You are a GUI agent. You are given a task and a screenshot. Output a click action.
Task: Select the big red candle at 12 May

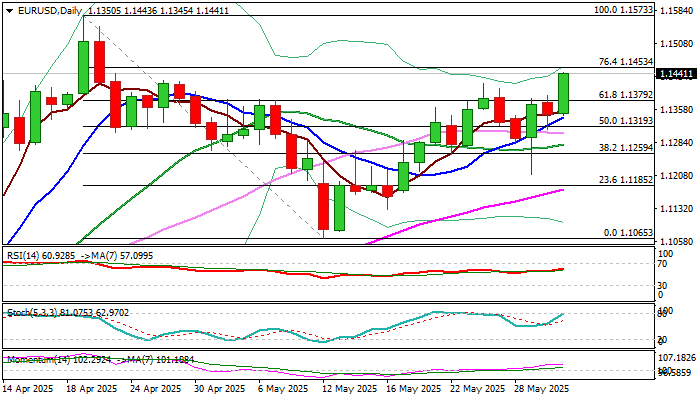pyautogui.click(x=323, y=206)
